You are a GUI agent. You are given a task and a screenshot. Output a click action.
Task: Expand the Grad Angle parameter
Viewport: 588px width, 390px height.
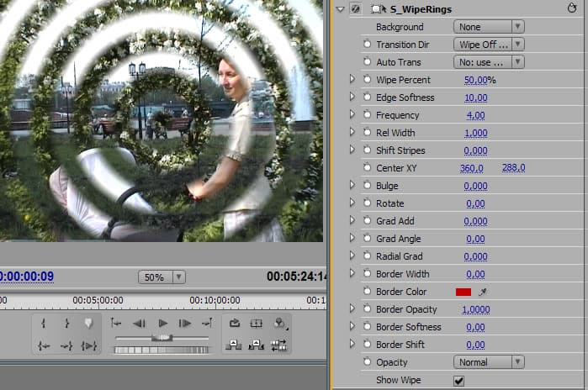pyautogui.click(x=352, y=238)
